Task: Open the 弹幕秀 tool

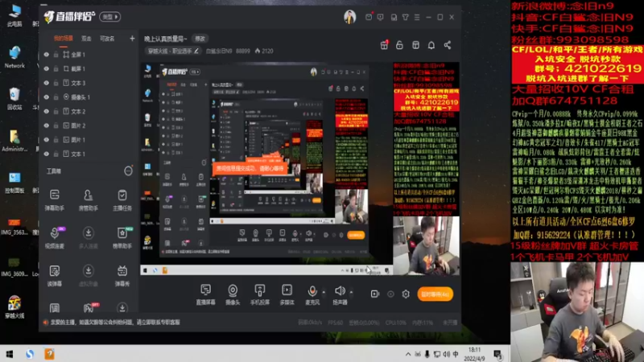Action: 122,275
